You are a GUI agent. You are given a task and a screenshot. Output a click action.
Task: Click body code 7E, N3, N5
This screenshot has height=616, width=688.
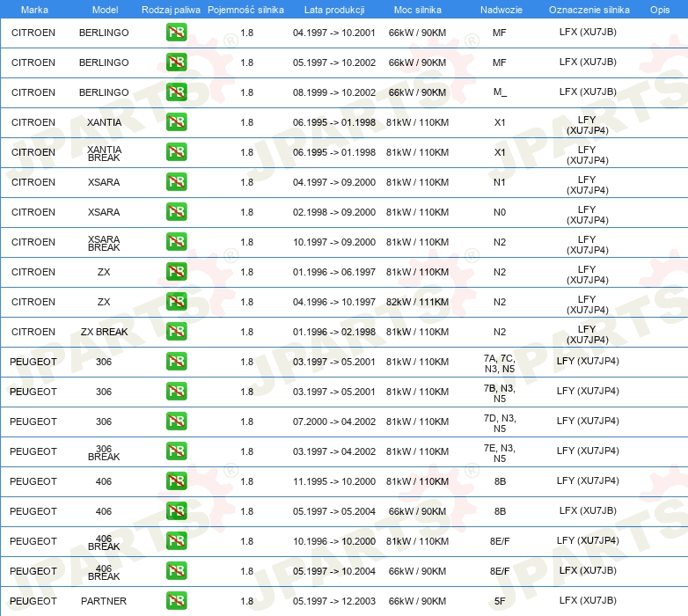click(500, 453)
